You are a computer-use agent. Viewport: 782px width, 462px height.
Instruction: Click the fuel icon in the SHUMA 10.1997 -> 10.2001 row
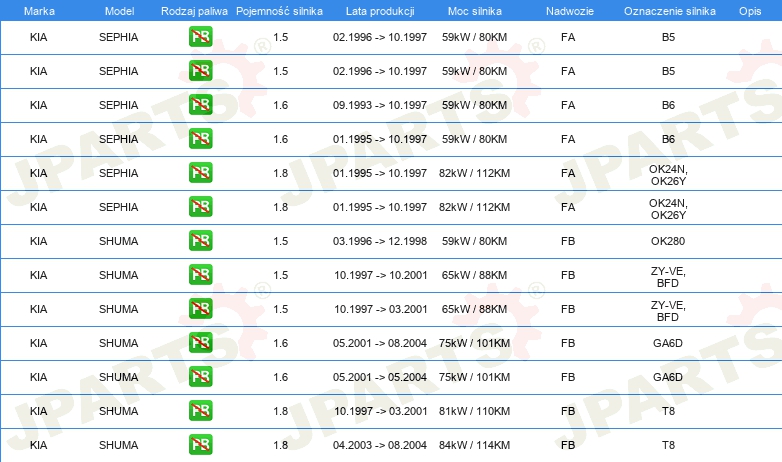tap(200, 274)
